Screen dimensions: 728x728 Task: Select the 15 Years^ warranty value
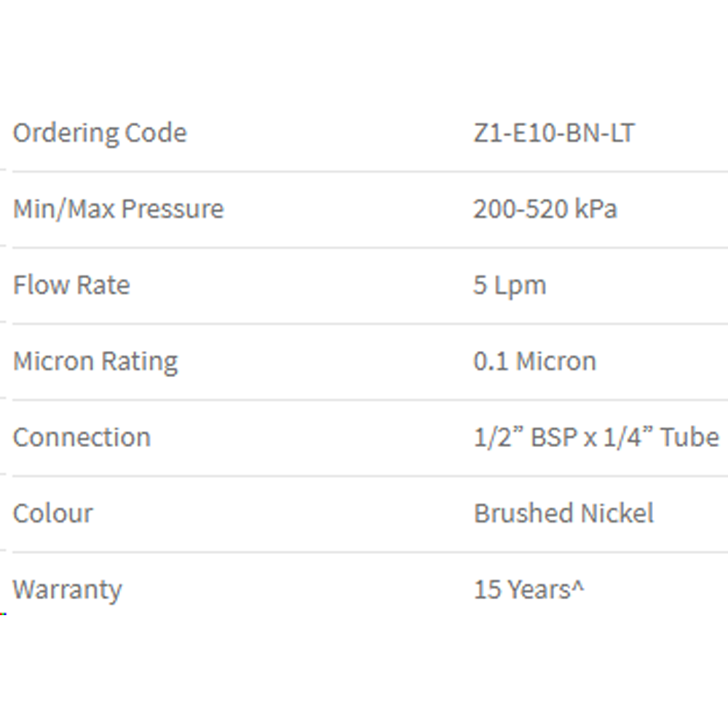529,590
